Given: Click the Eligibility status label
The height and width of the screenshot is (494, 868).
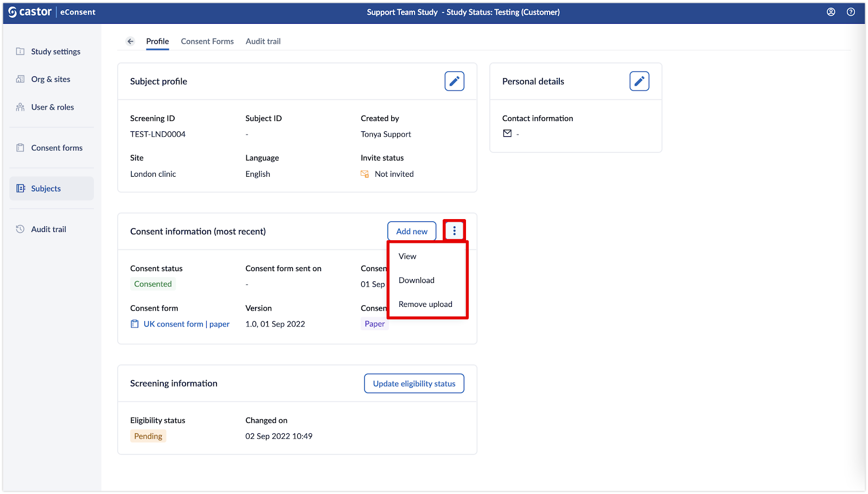Looking at the screenshot, I should [158, 420].
